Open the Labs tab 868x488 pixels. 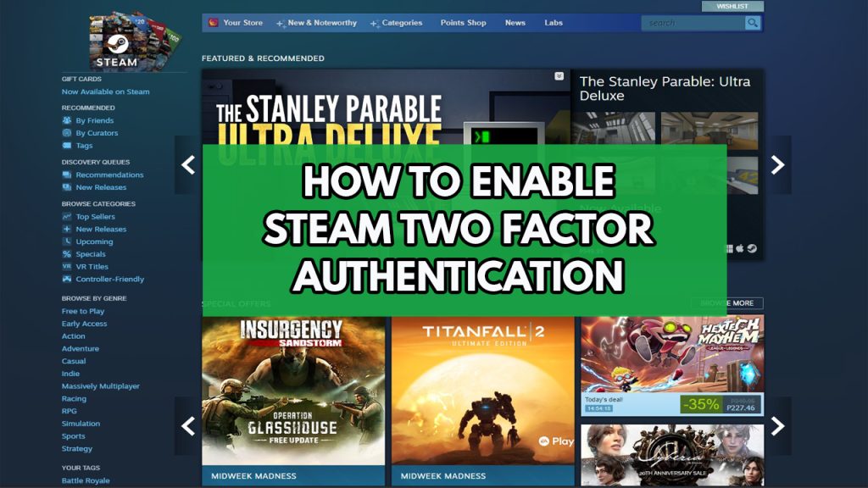pyautogui.click(x=554, y=23)
